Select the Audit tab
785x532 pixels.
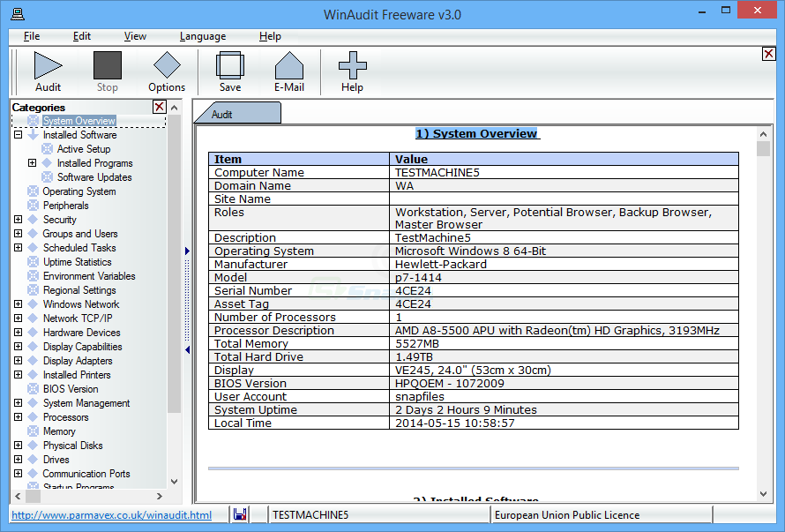238,114
